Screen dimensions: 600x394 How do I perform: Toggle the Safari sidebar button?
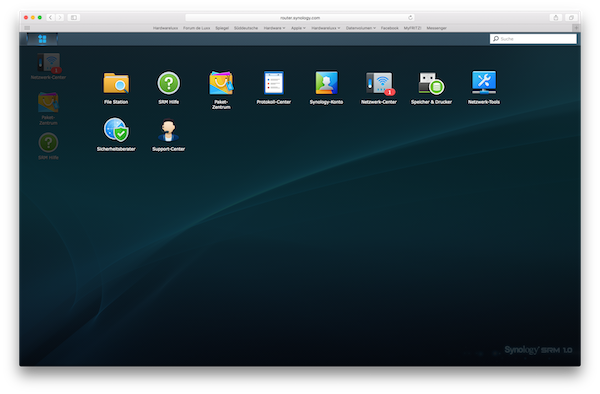[74, 18]
